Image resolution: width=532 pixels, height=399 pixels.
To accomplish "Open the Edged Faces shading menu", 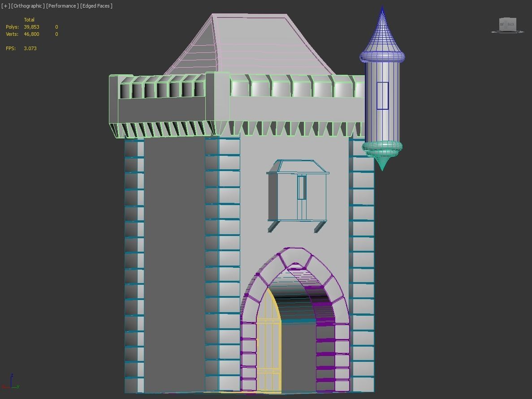I will pos(96,6).
